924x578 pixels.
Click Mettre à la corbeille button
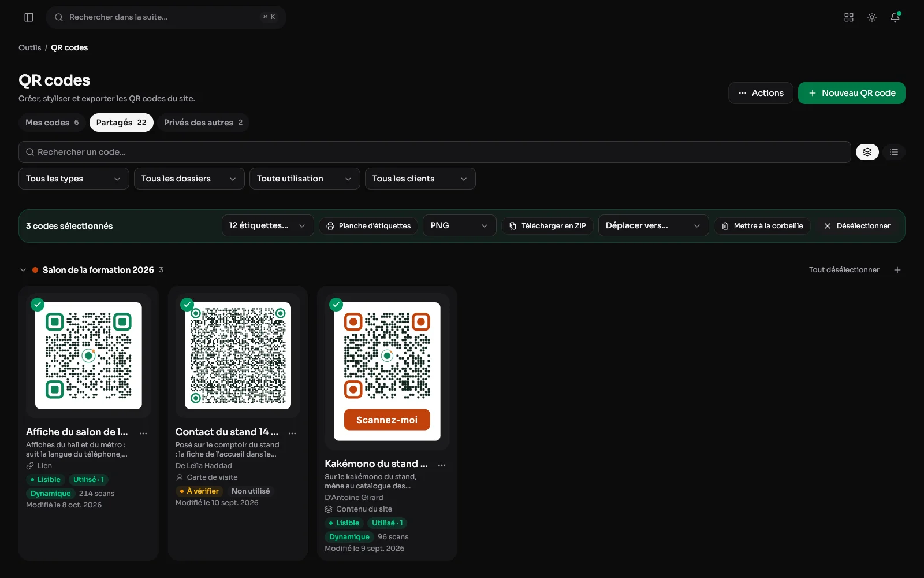(762, 226)
